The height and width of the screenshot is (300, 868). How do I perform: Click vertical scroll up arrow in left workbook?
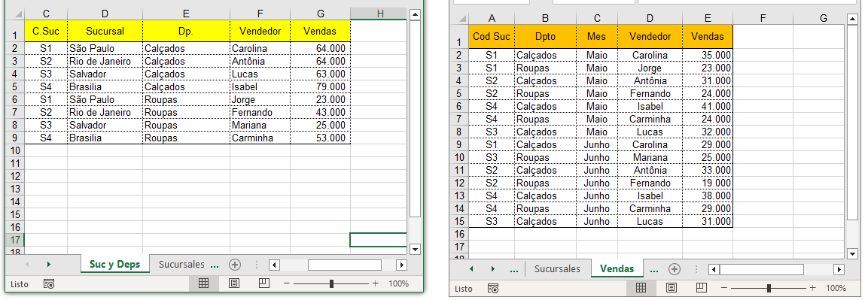[x=415, y=15]
